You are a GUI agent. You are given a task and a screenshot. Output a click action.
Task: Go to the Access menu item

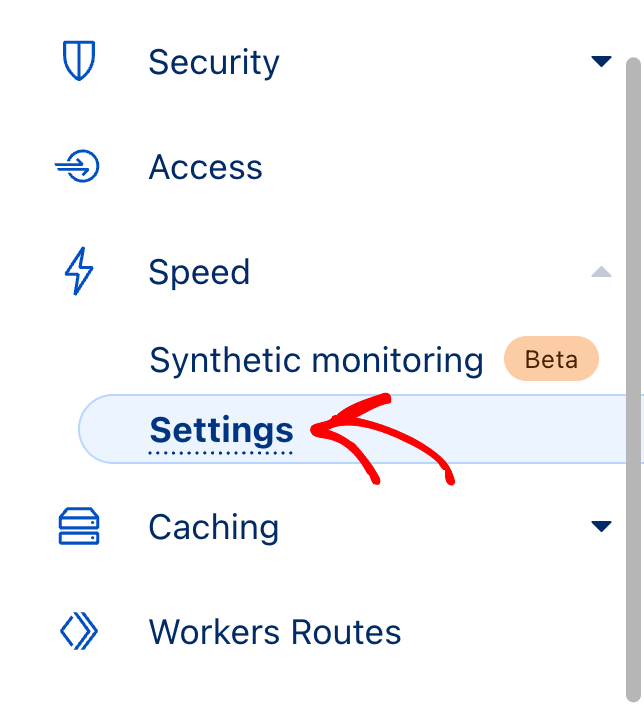tap(206, 167)
